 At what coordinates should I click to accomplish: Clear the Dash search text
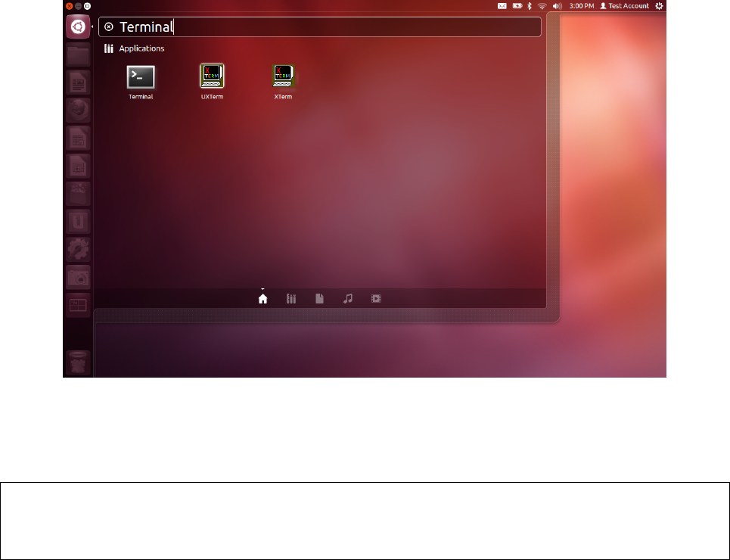coord(108,27)
